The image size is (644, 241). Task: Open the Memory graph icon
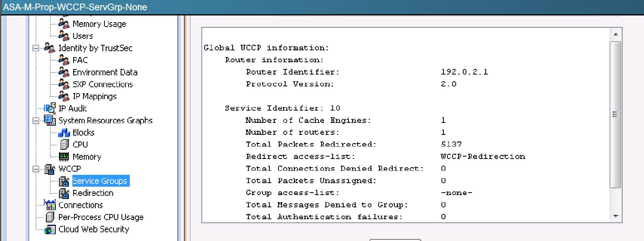64,157
